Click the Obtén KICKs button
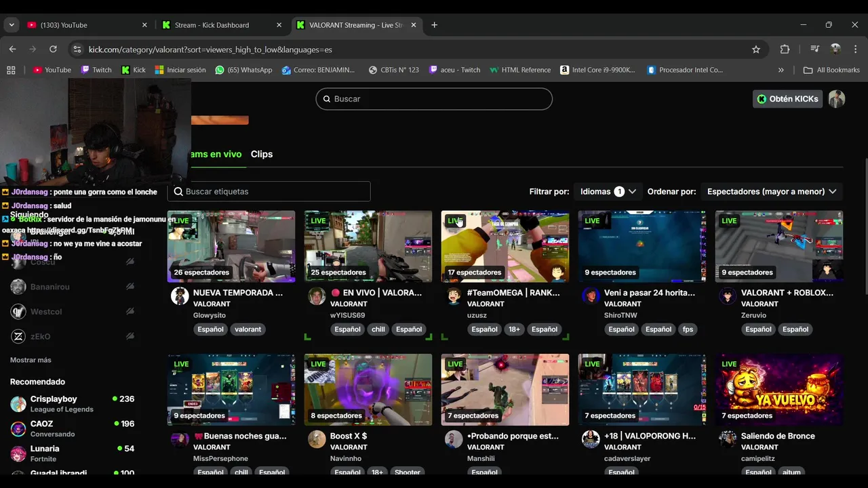This screenshot has height=488, width=868. pos(787,99)
